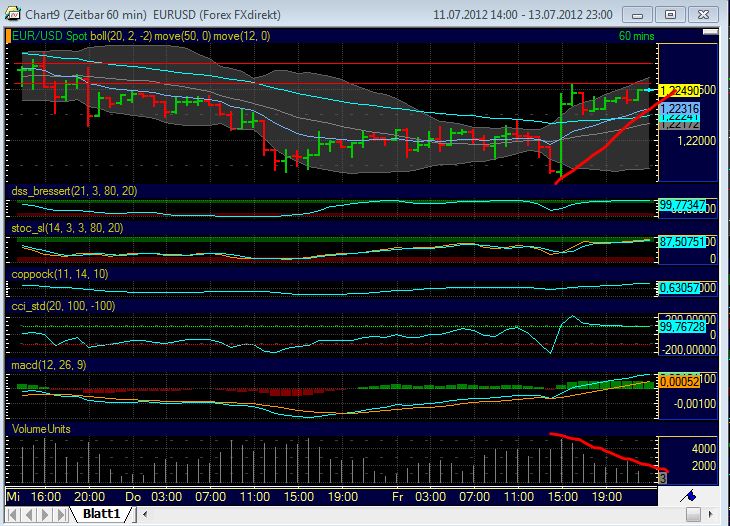Select the cci_std(20, 100, -100) panel label
This screenshot has width=730, height=526.
tap(63, 306)
